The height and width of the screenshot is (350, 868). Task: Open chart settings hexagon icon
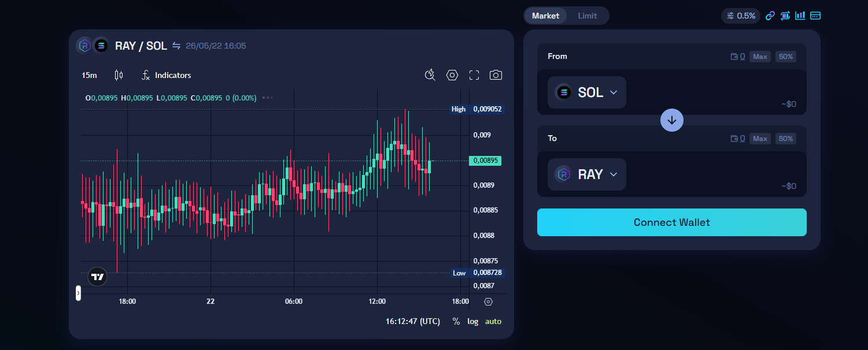[452, 75]
